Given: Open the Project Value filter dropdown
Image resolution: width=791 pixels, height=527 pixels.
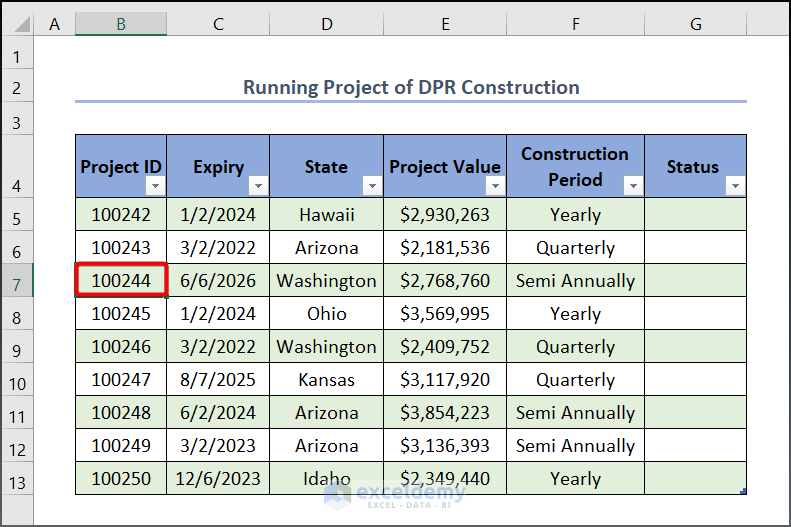Looking at the screenshot, I should (494, 186).
